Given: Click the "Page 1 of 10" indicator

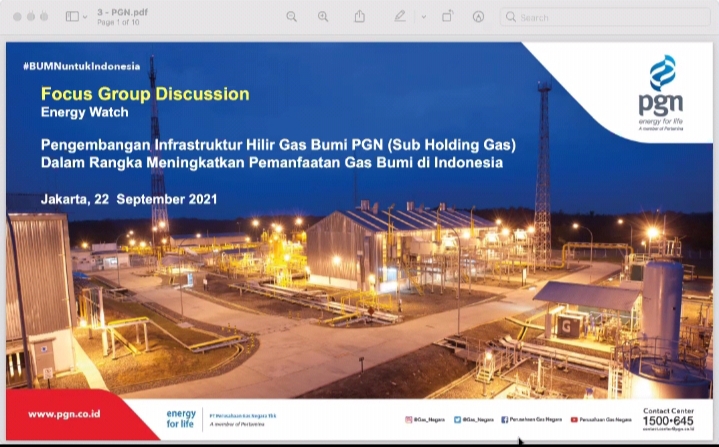Looking at the screenshot, I should (118, 22).
